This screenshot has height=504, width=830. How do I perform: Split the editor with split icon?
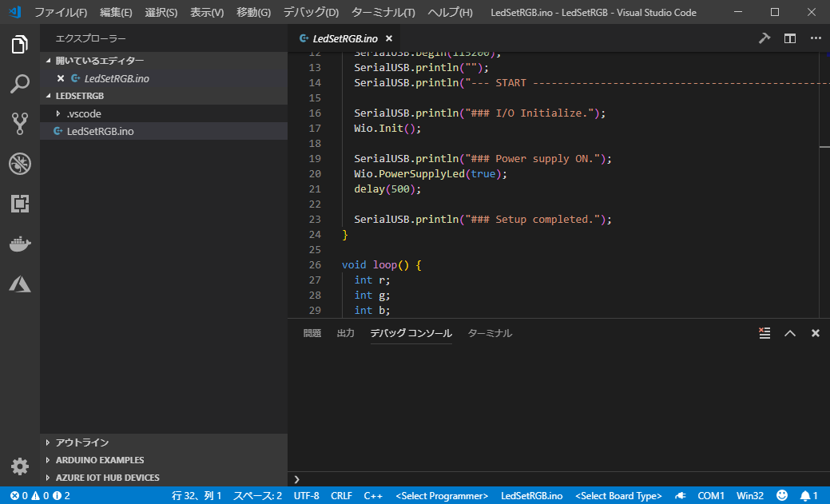point(790,38)
